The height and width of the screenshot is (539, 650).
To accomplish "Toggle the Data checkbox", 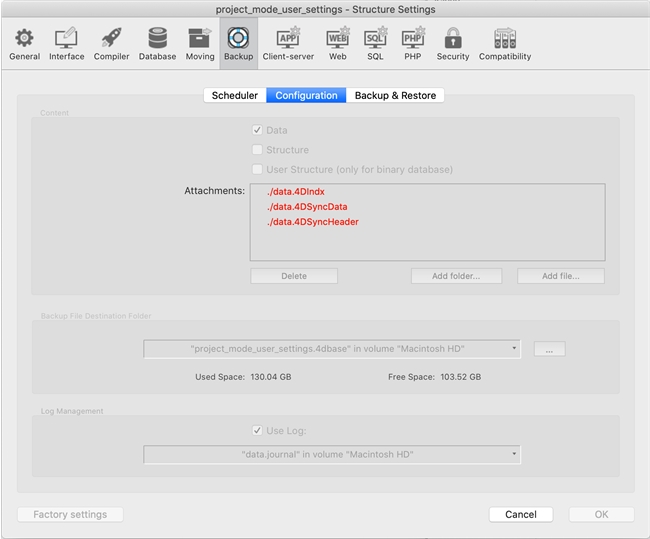I will click(x=258, y=130).
